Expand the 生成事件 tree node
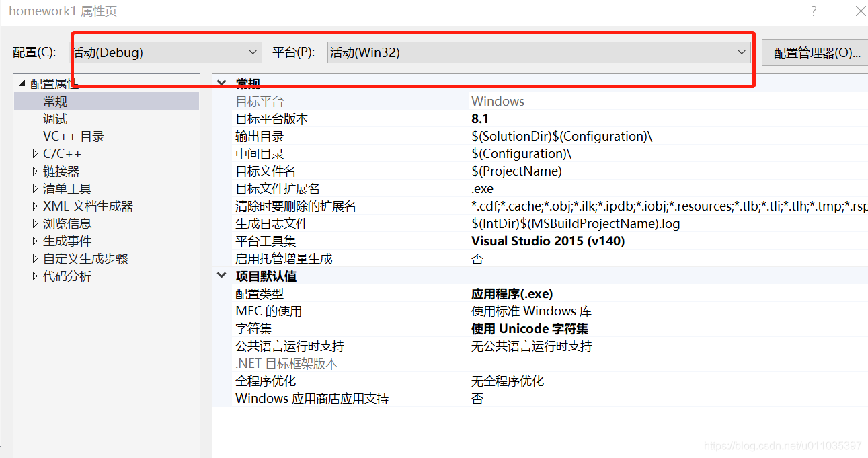The width and height of the screenshot is (868, 458). point(35,241)
